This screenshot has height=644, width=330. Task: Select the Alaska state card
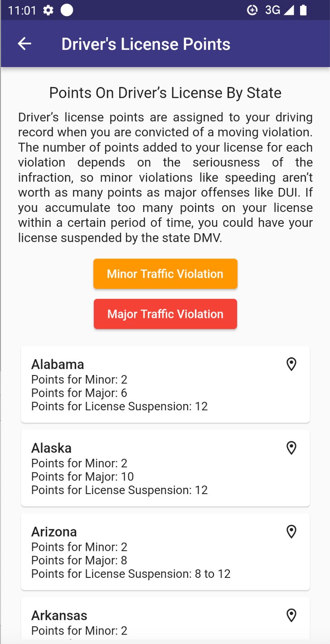[165, 468]
